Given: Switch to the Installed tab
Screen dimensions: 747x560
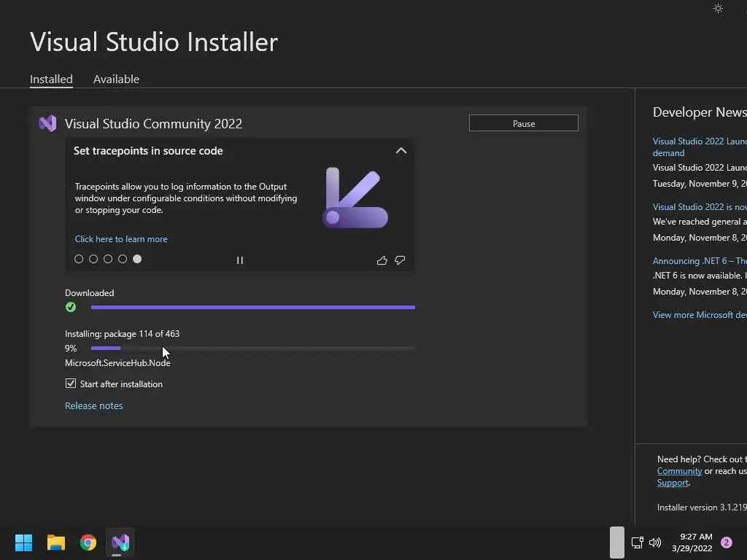Looking at the screenshot, I should point(52,79).
